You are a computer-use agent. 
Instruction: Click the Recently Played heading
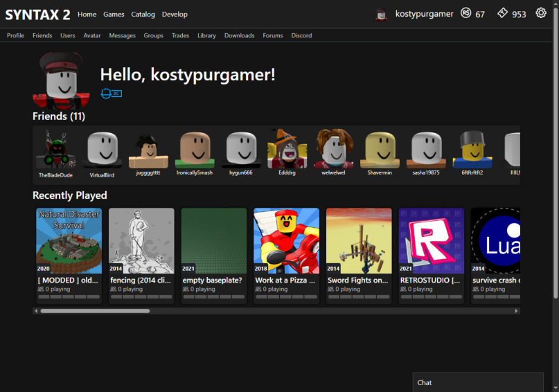[70, 195]
